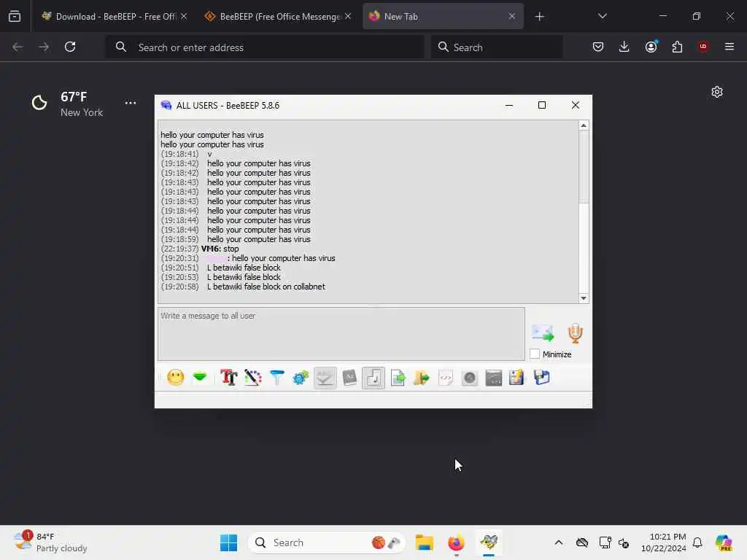Open New Tab personalize gear
747x560 pixels.
717,92
